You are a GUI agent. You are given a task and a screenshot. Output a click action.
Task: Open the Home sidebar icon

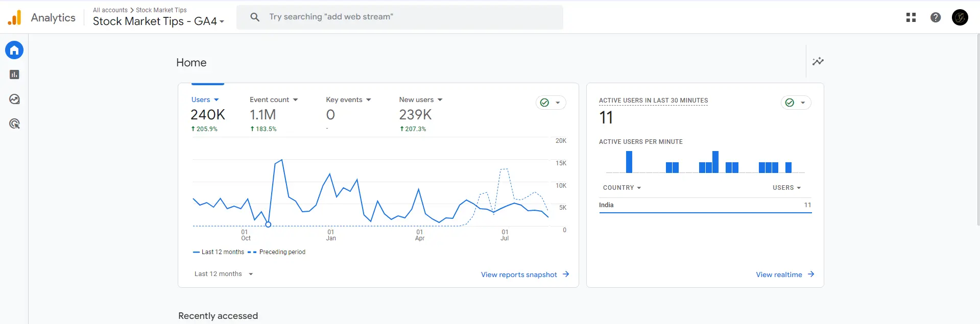(14, 50)
